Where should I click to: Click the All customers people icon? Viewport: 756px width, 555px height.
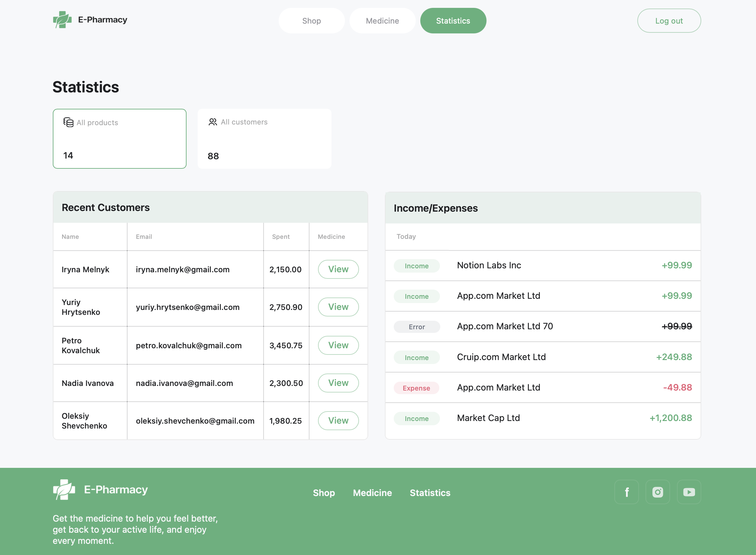point(212,122)
